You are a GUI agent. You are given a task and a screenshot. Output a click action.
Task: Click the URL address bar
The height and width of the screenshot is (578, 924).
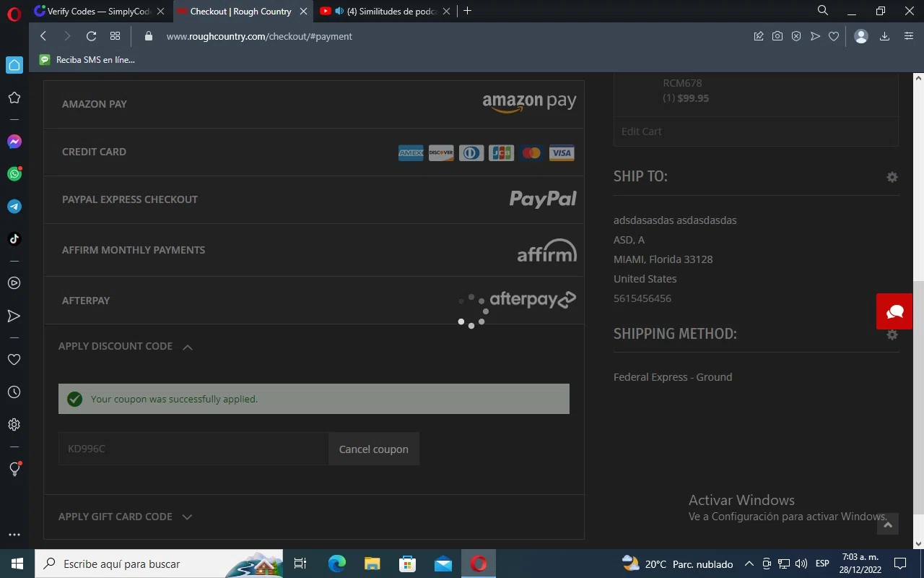[448, 36]
